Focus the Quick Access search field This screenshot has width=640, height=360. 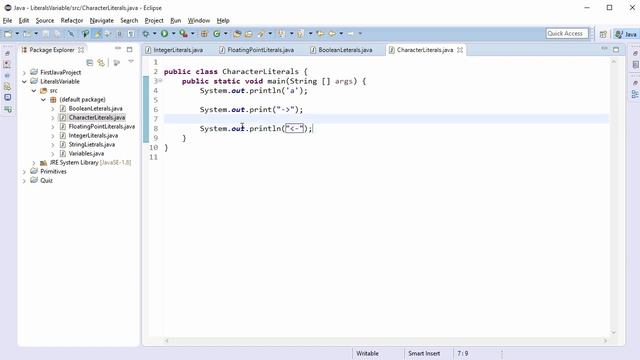[567, 33]
